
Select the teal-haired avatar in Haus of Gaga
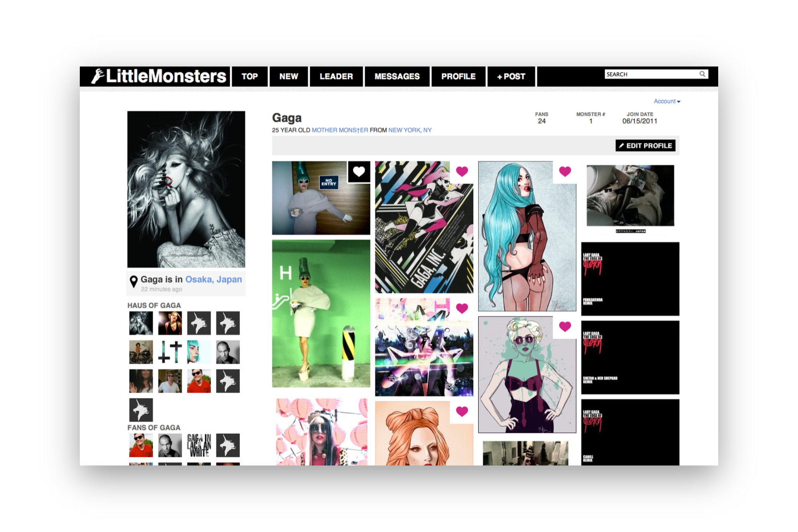(199, 352)
